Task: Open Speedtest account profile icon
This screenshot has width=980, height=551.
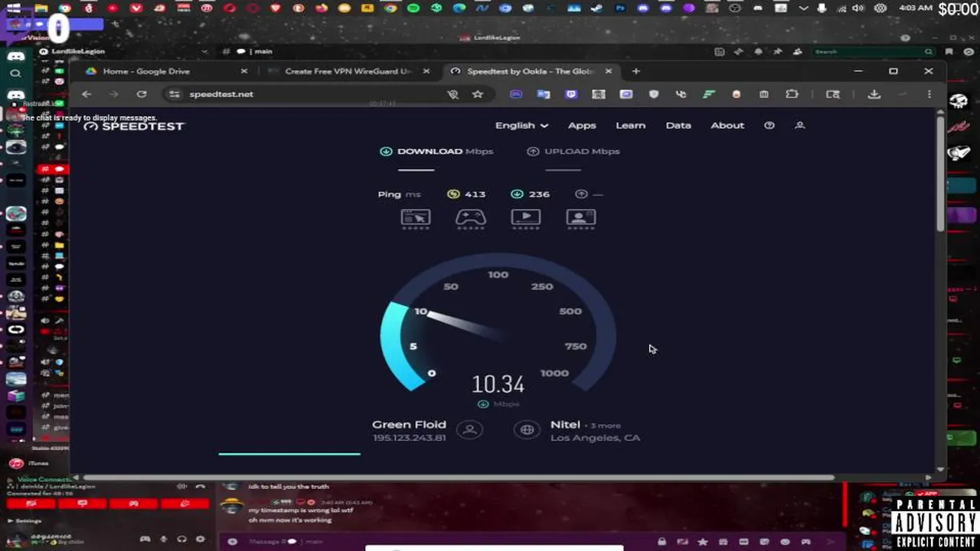Action: click(x=800, y=126)
